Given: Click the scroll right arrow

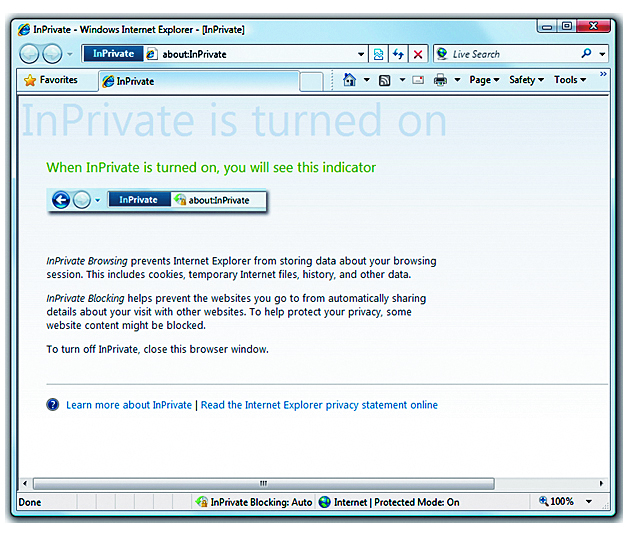Looking at the screenshot, I should click(x=601, y=483).
